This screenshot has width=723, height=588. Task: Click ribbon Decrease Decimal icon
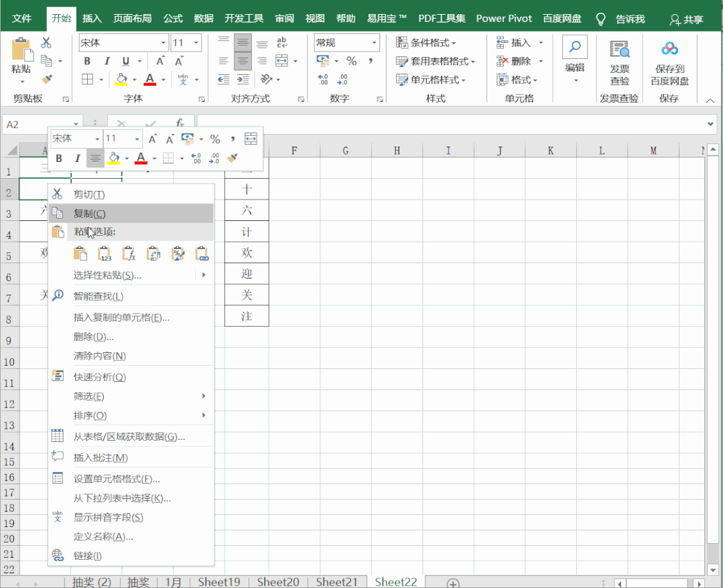pos(342,79)
